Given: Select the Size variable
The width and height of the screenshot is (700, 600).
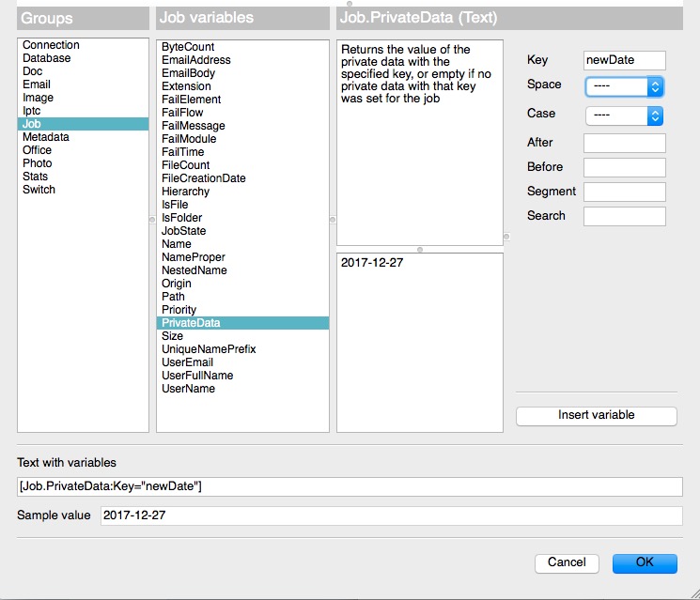Looking at the screenshot, I should [x=242, y=336].
